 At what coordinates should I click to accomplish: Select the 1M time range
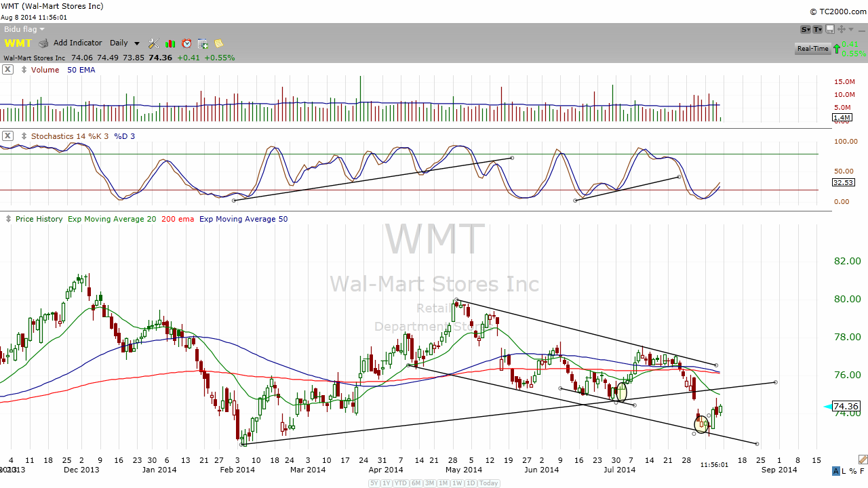coord(442,483)
